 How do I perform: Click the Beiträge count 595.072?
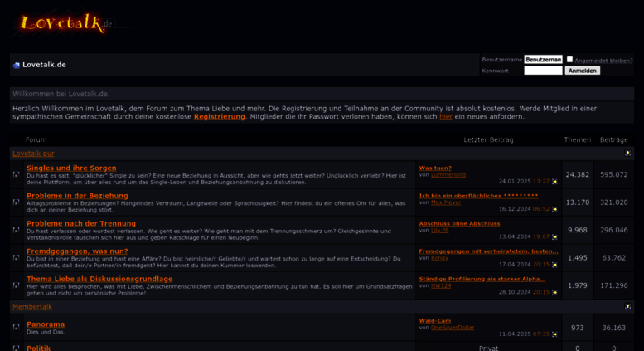coord(613,175)
